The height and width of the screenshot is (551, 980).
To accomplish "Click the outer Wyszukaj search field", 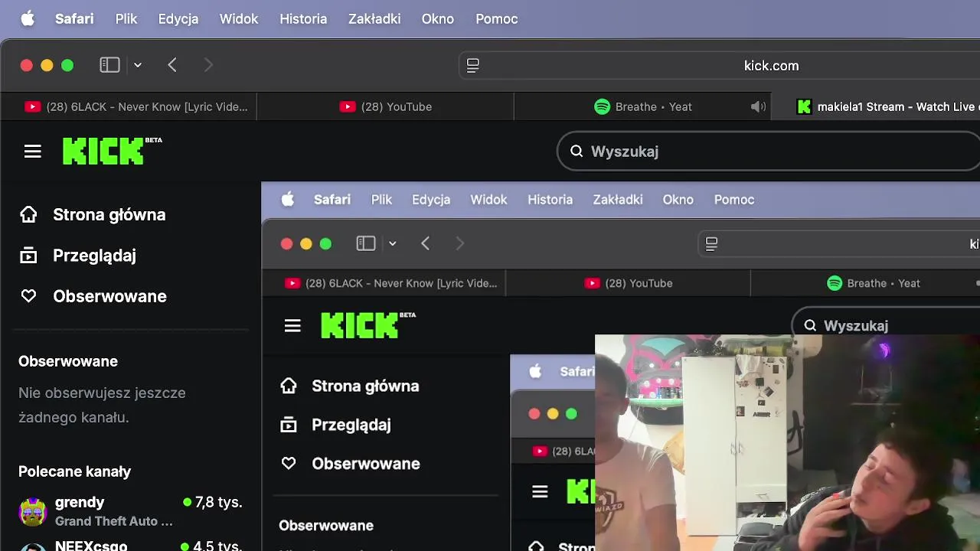I will [769, 152].
